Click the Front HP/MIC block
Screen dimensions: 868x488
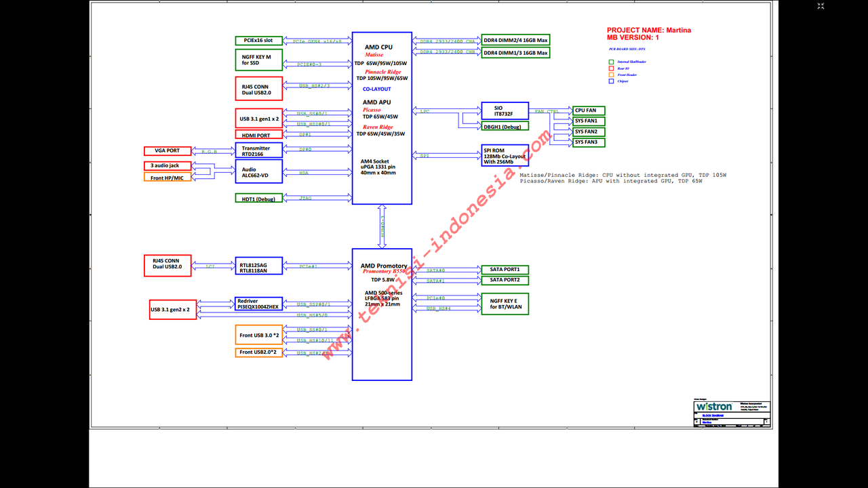tap(167, 178)
